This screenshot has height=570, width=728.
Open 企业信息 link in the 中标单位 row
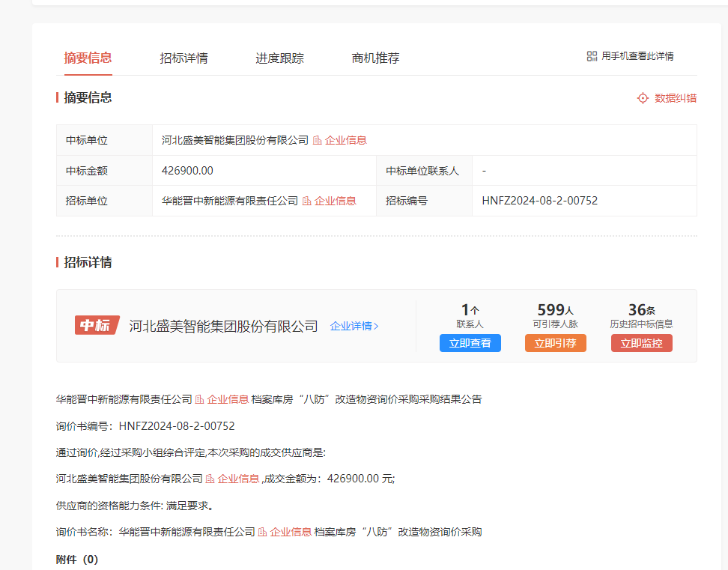pyautogui.click(x=345, y=140)
